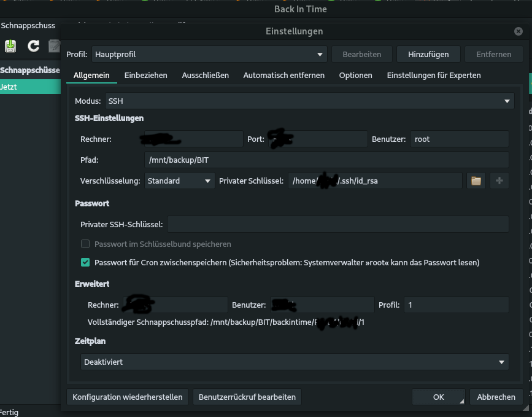Screen dimensions: 532x417
Task: Click the Erweitert Rechner input field
Action: [x=175, y=305]
